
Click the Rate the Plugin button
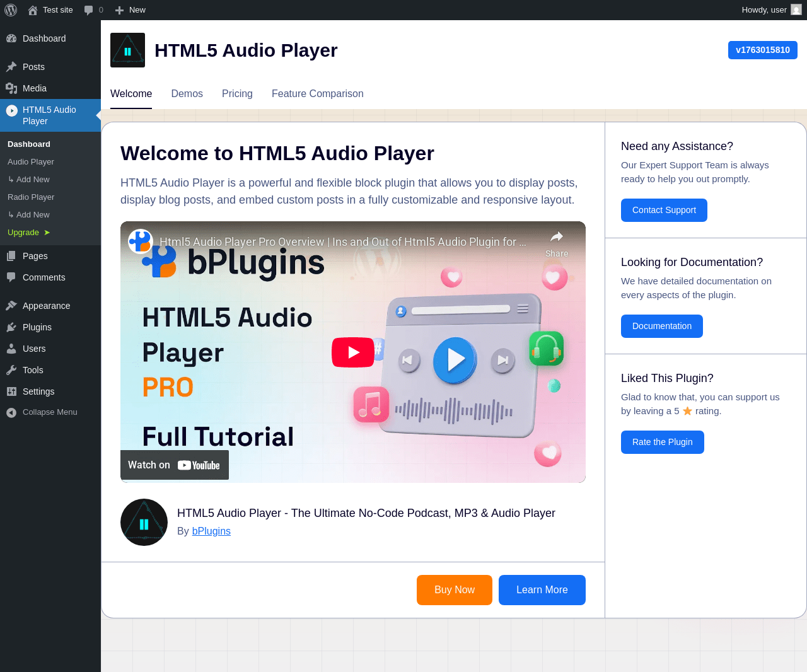coord(663,443)
